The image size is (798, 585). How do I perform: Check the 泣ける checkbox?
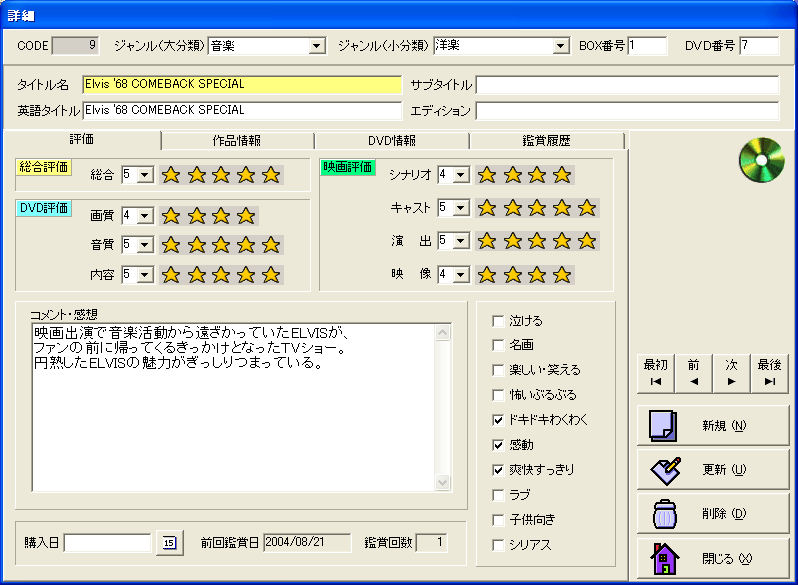coord(498,321)
